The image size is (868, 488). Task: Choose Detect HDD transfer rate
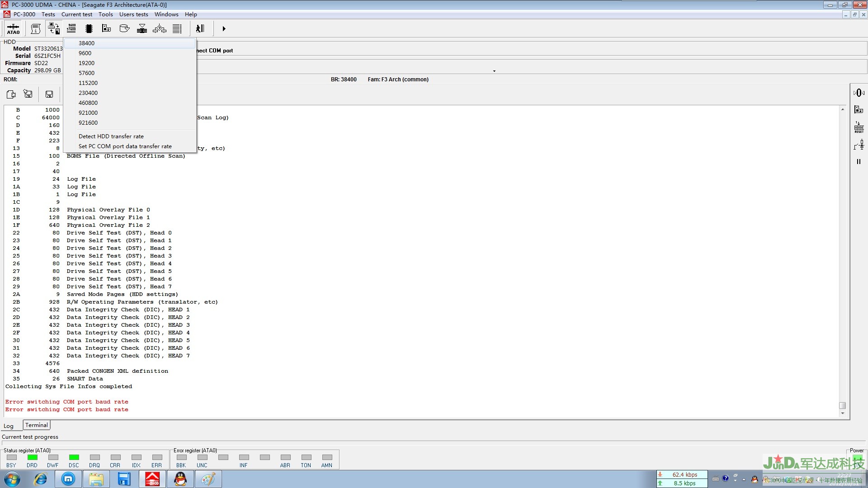(130, 136)
